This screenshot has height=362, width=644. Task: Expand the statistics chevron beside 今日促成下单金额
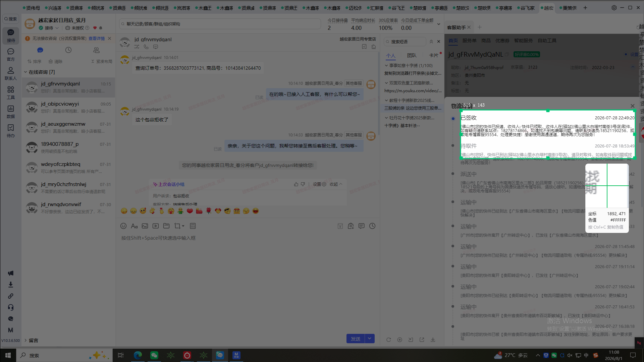438,24
